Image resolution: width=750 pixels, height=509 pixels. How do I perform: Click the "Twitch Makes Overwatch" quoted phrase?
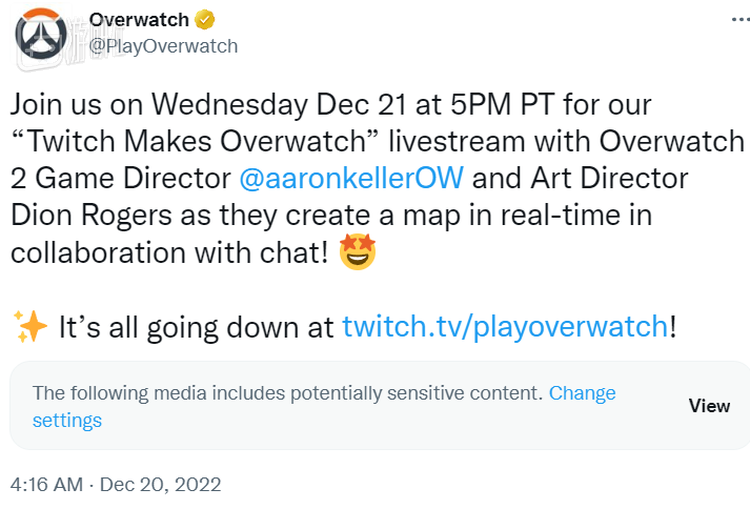160,141
